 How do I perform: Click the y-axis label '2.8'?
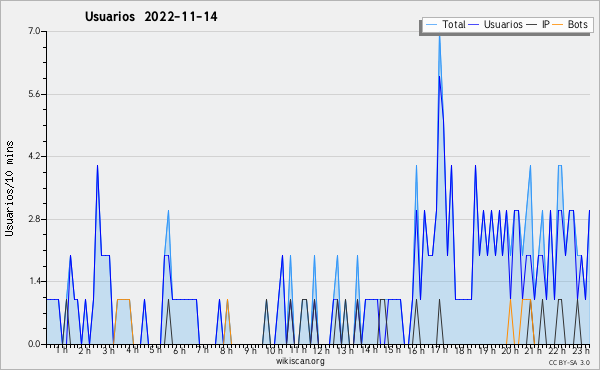pyautogui.click(x=34, y=219)
